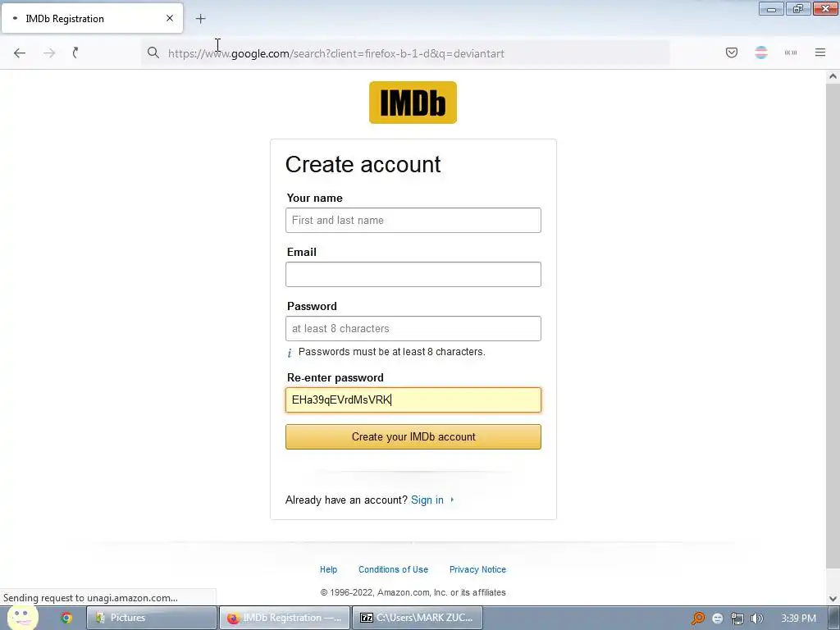The image size is (840, 630).
Task: Follow the Sign in link
Action: tap(427, 500)
